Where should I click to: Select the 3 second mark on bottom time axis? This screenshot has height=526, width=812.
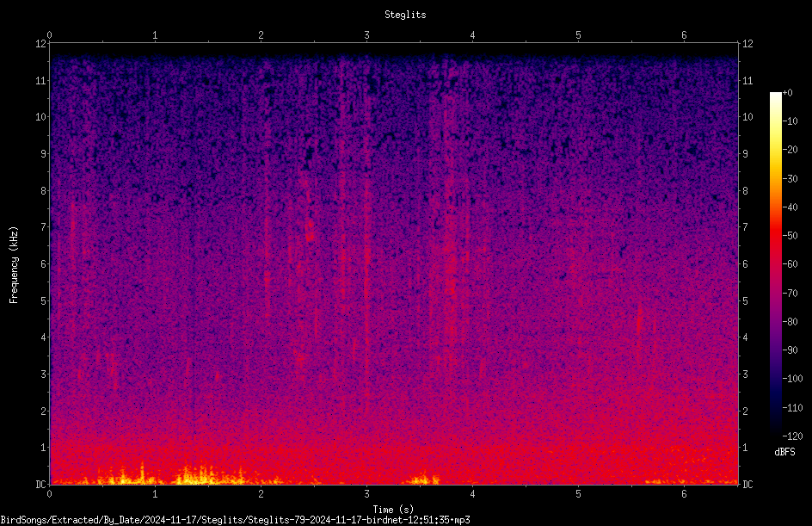click(x=366, y=494)
